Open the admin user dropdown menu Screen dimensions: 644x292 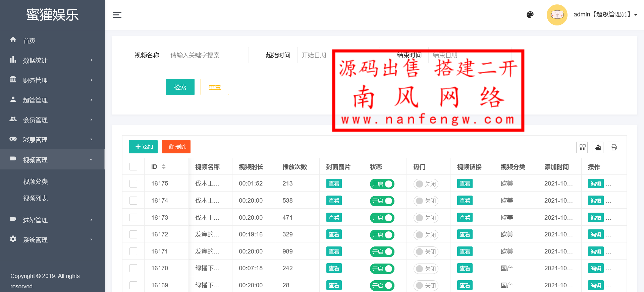pos(605,14)
